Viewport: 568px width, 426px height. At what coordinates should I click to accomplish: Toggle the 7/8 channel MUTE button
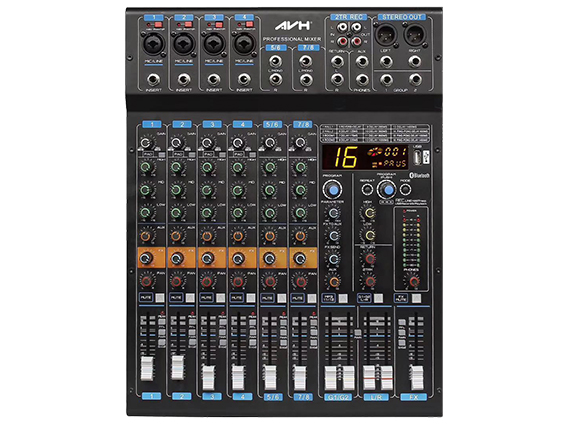pyautogui.click(x=312, y=298)
